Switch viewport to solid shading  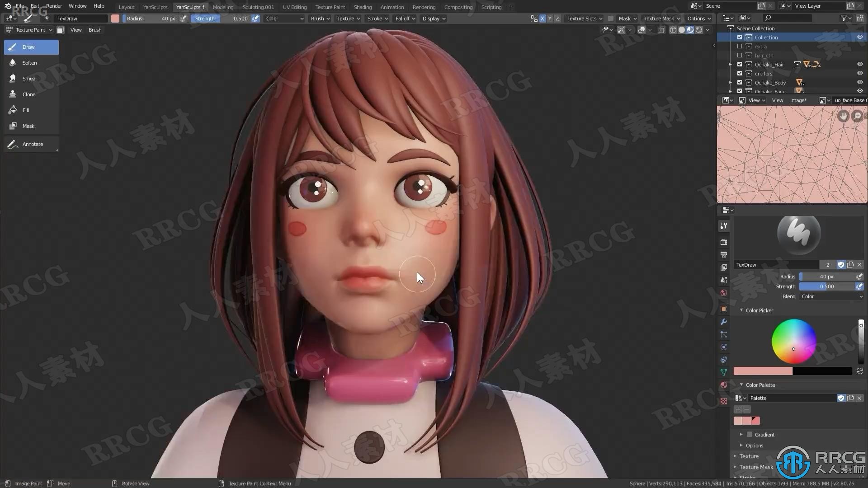[x=682, y=30]
